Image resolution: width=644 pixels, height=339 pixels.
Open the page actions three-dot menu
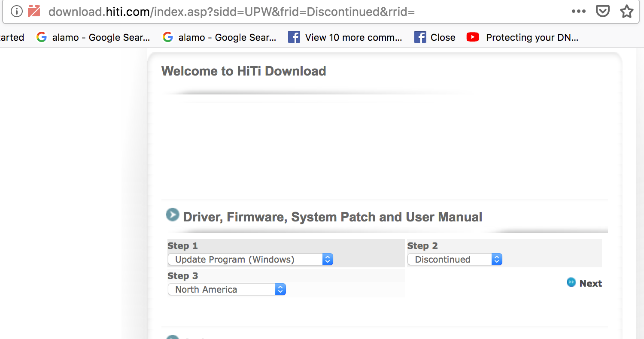click(x=579, y=11)
